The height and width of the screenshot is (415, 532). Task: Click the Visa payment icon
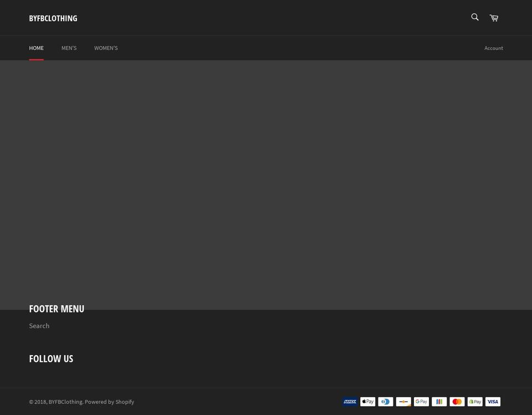493,402
